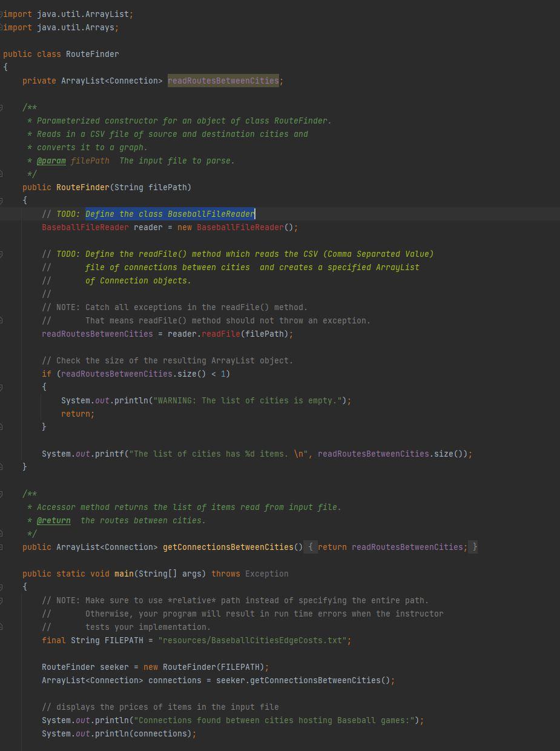Click 'final String FILEPATH' declaration

point(93,640)
